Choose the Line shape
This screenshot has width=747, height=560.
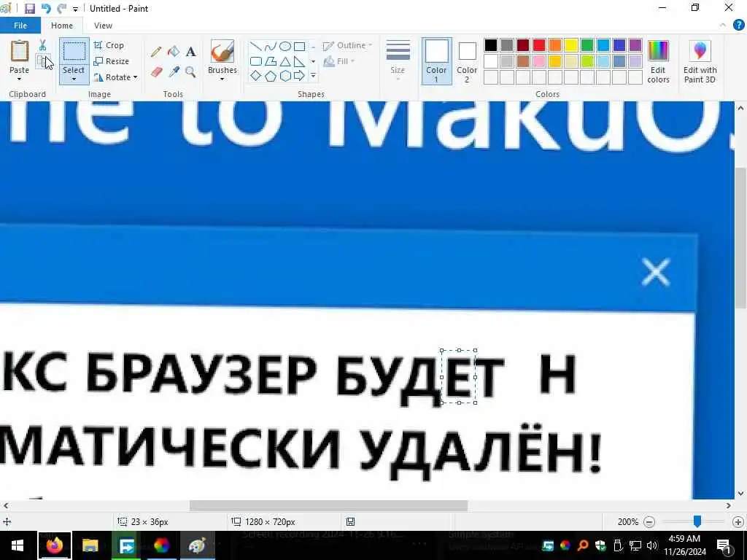click(256, 46)
